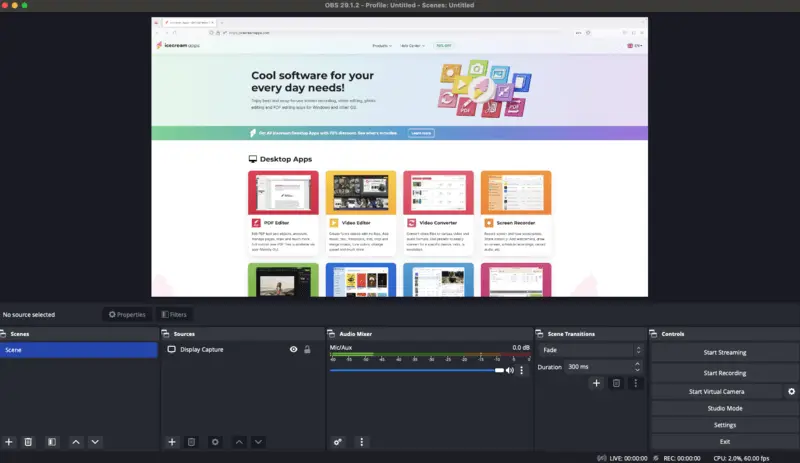The image size is (800, 463).
Task: Open the Fade transition dropdown
Action: click(590, 350)
